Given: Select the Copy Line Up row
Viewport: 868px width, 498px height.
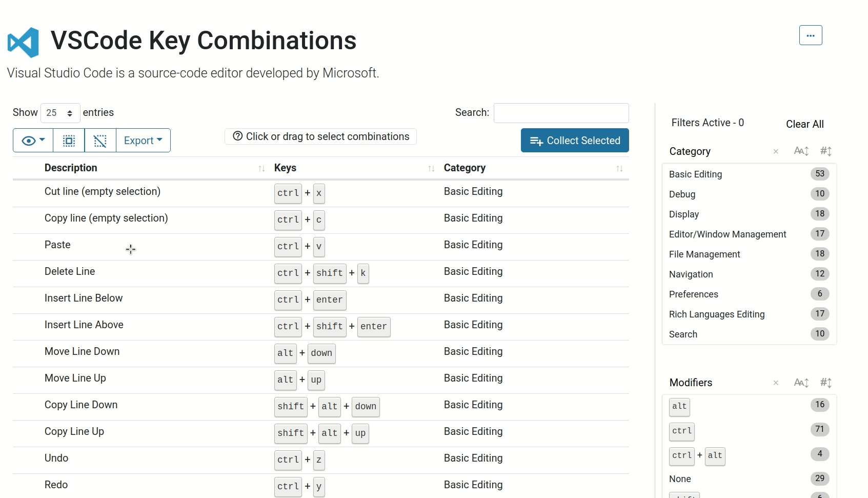Looking at the screenshot, I should (321, 434).
